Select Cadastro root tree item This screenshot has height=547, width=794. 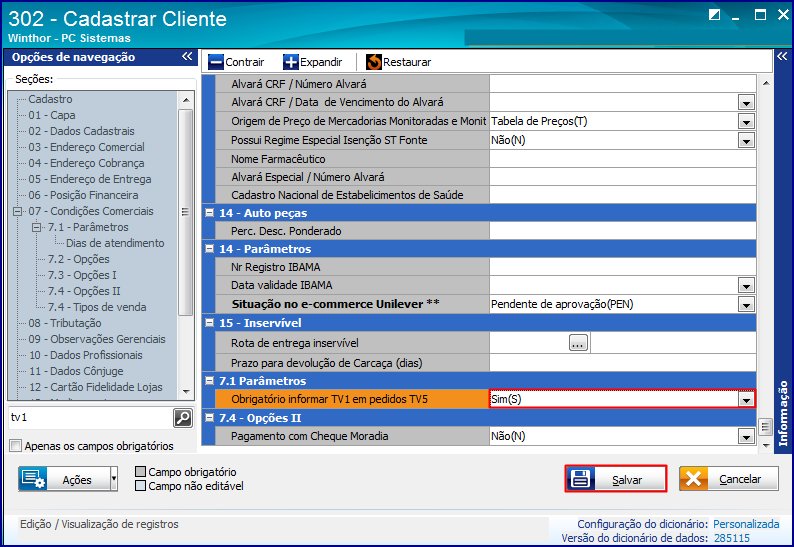50,99
